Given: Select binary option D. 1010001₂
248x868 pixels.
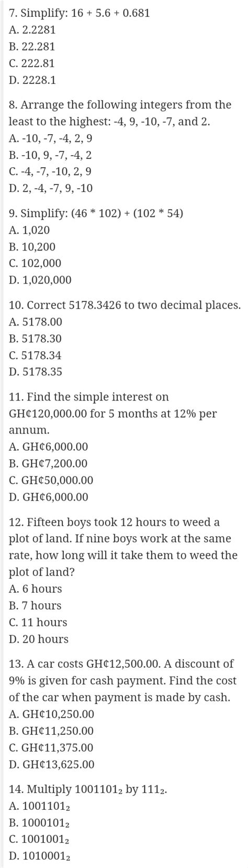Looking at the screenshot, I should 40,857.
